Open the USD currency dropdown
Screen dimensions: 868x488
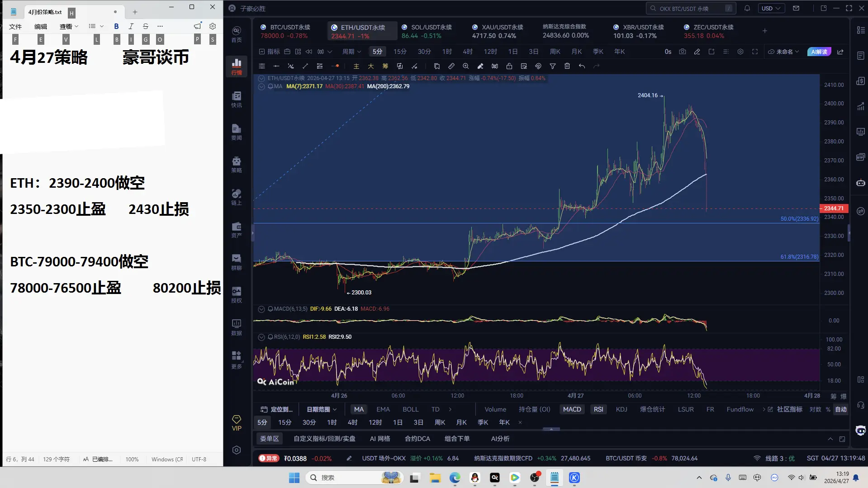pyautogui.click(x=771, y=8)
